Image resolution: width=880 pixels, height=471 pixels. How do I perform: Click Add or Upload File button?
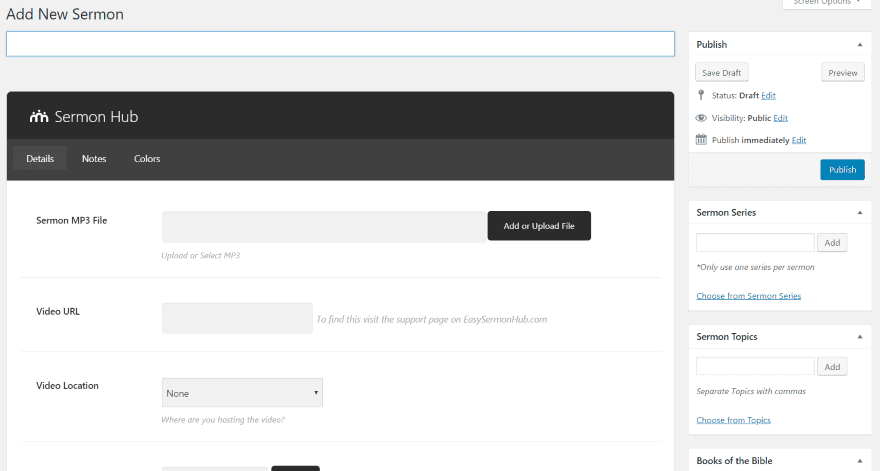539,226
